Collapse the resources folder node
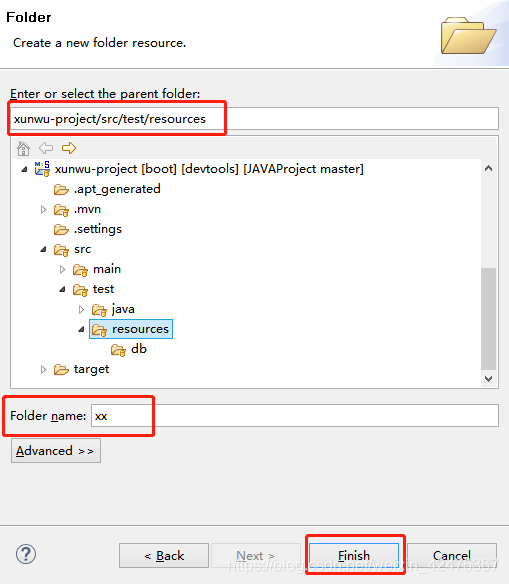Viewport: 509px width, 584px height. click(x=82, y=330)
